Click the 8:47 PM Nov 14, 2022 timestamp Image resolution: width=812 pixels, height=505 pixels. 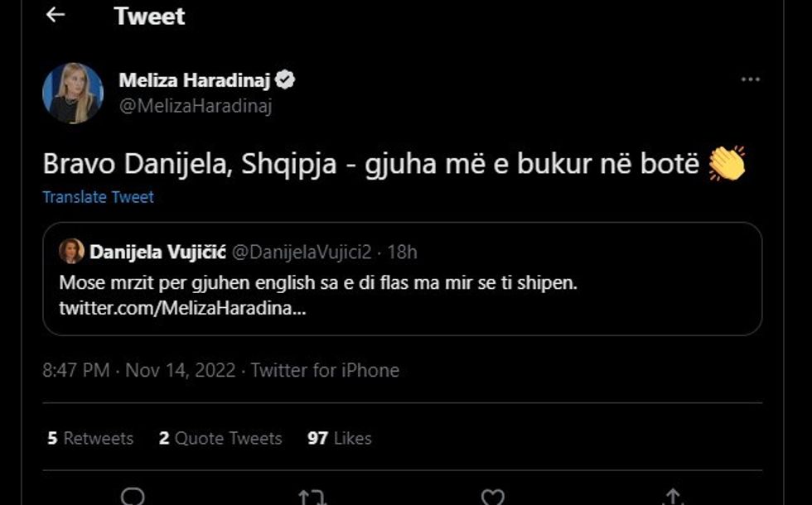point(138,370)
